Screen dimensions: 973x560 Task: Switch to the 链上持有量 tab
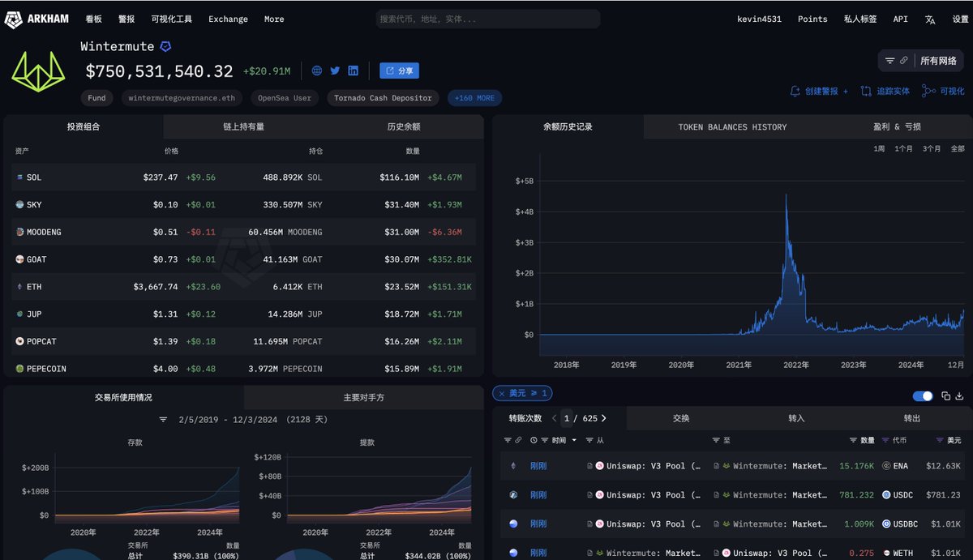tap(243, 126)
